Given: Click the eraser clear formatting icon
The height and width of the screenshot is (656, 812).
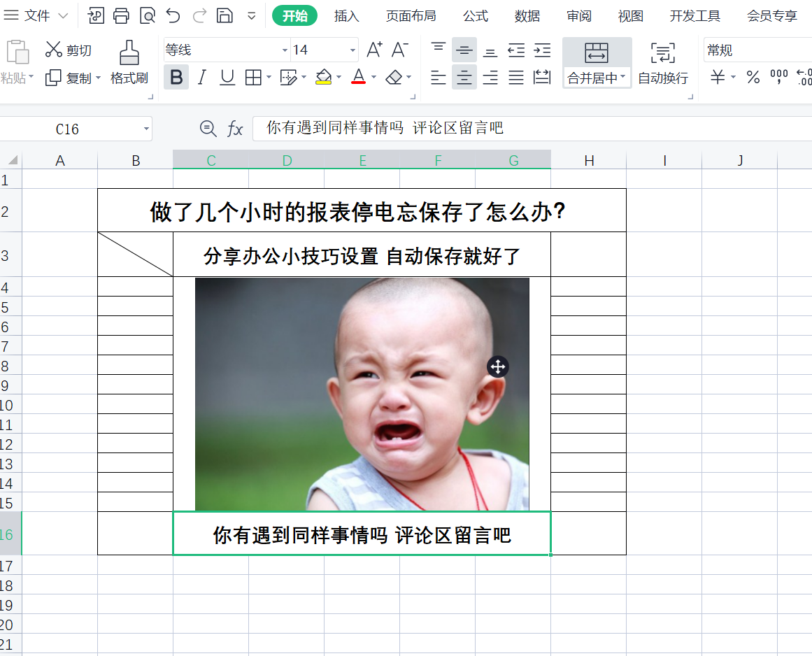Looking at the screenshot, I should coord(394,77).
